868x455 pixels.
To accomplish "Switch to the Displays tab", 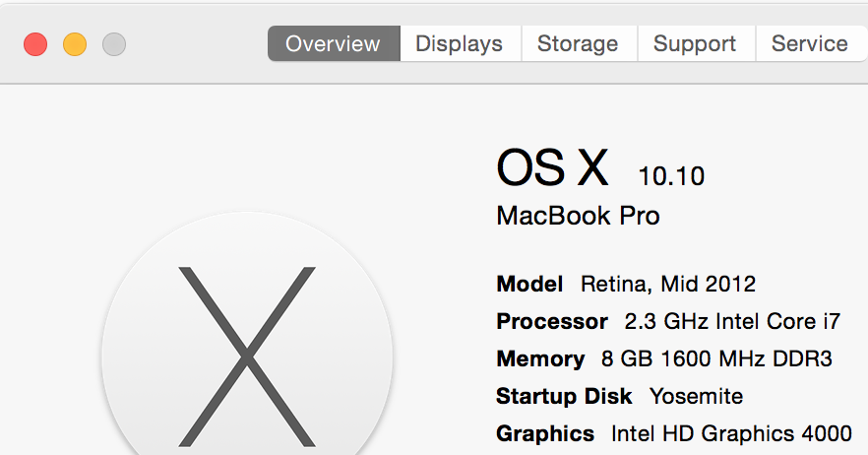I will 459,44.
